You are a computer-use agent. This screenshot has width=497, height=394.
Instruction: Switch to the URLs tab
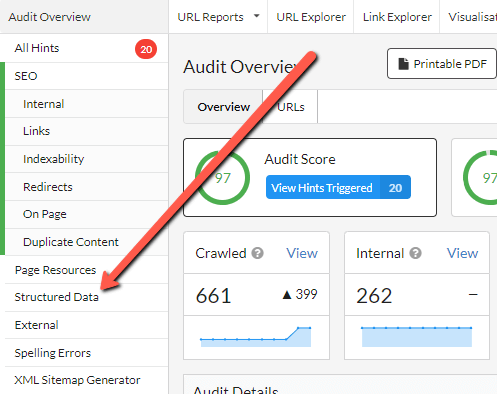[x=291, y=107]
